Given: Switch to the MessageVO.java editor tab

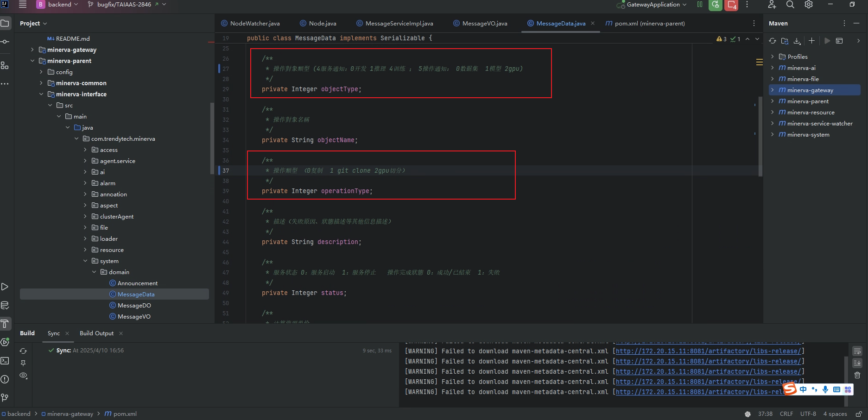Looking at the screenshot, I should coord(484,23).
